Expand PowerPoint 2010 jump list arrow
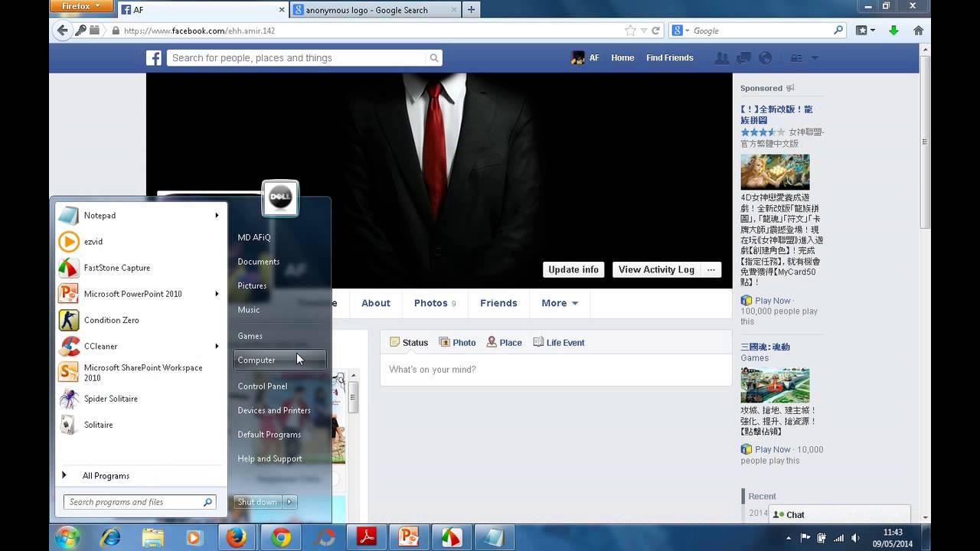 [217, 294]
